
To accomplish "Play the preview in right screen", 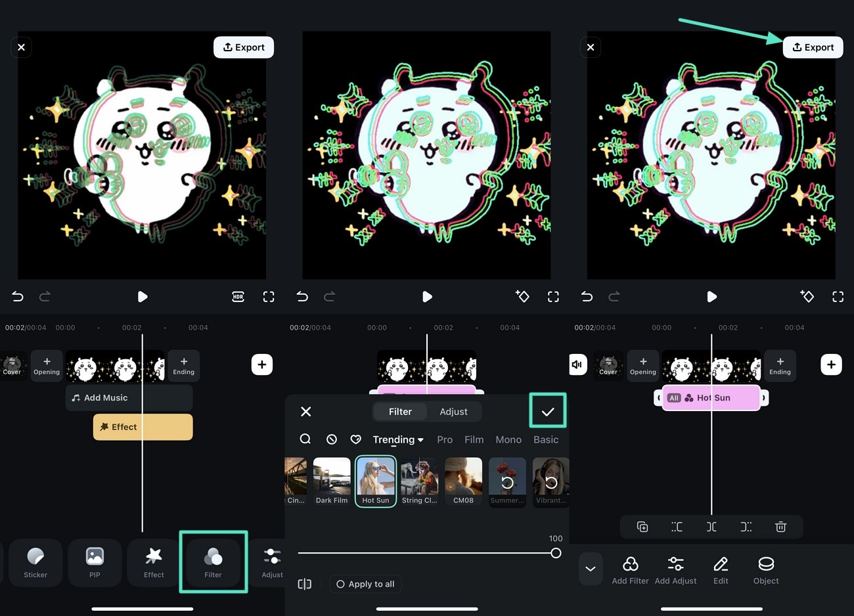I will [711, 297].
